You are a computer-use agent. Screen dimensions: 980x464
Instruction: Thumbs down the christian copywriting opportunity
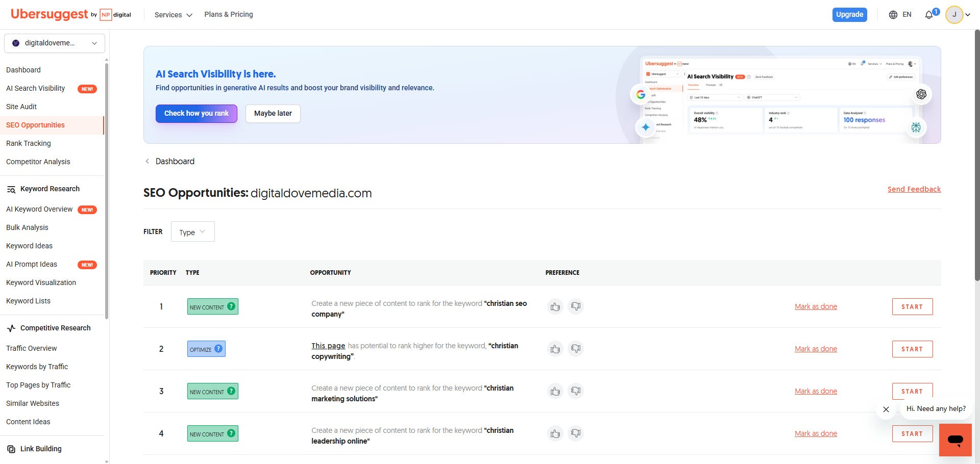(576, 349)
